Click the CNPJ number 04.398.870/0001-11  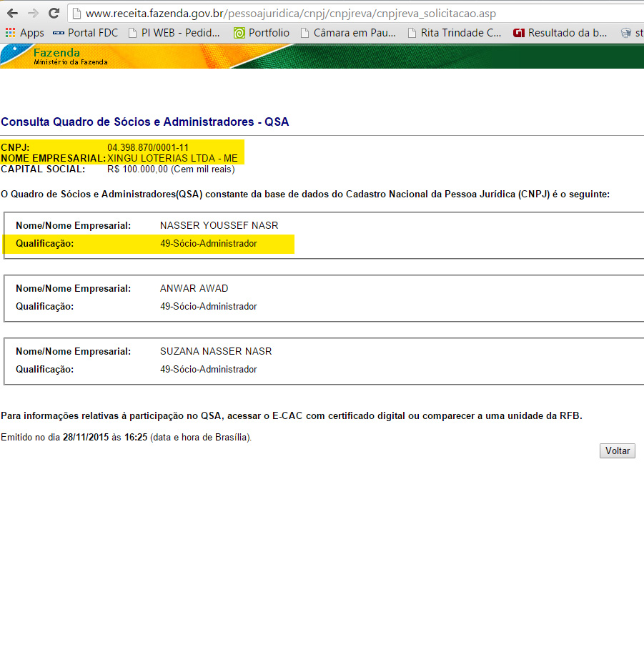point(148,147)
